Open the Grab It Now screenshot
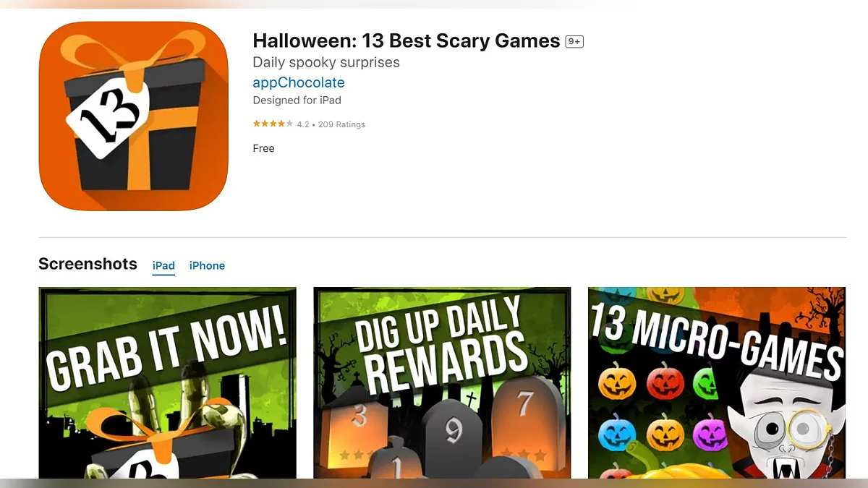Screen dimensions: 868x488 click(167, 382)
